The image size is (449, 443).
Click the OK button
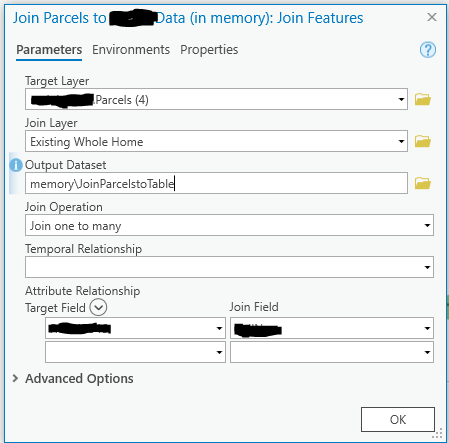pyautogui.click(x=398, y=419)
